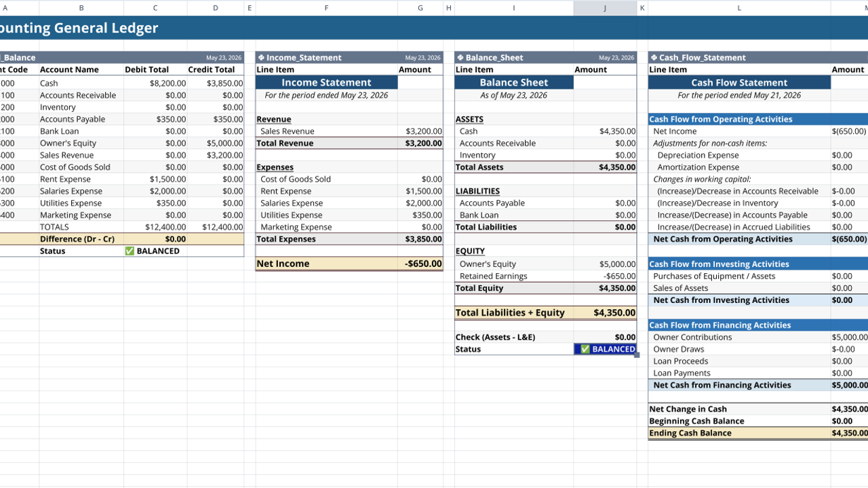Screen dimensions: 868x488
Task: Click the Cash credit total $3,850.00
Action: point(216,83)
